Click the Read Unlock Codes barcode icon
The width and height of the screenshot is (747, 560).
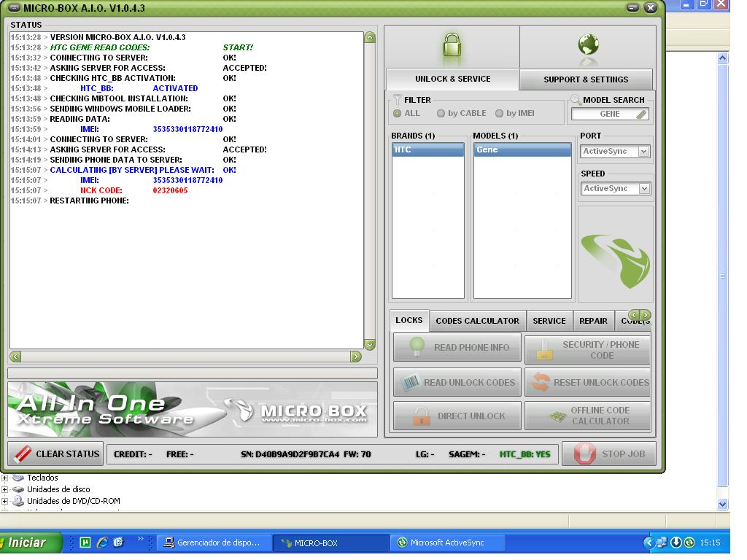click(x=411, y=383)
